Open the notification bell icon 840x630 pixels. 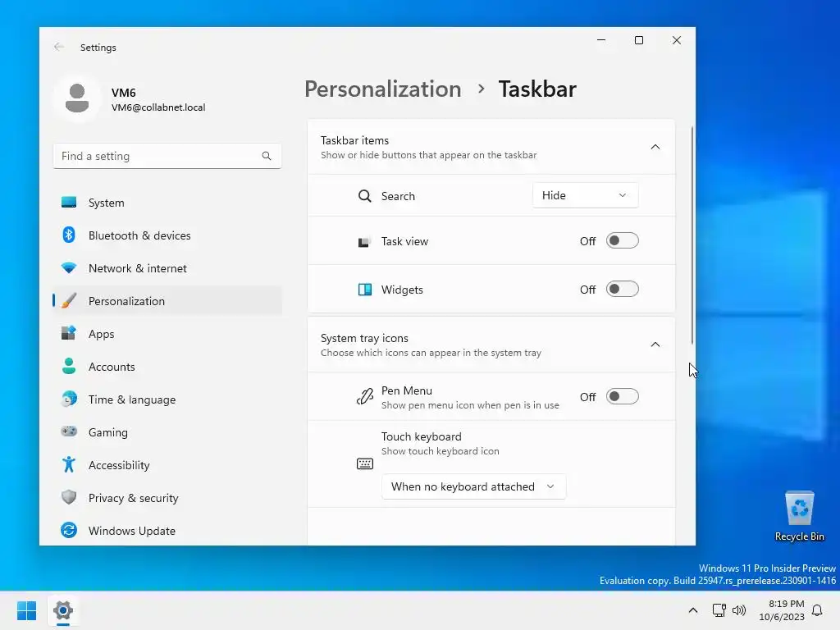pyautogui.click(x=818, y=610)
